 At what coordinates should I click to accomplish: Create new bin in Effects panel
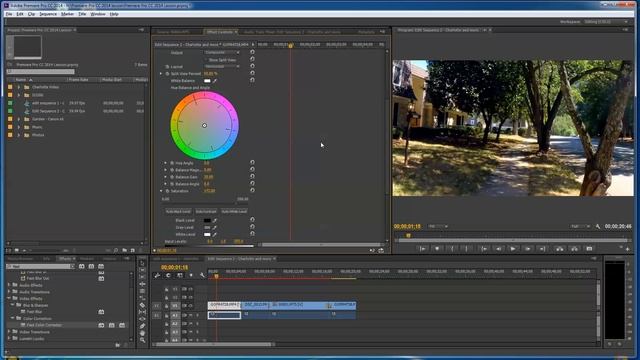point(118,345)
